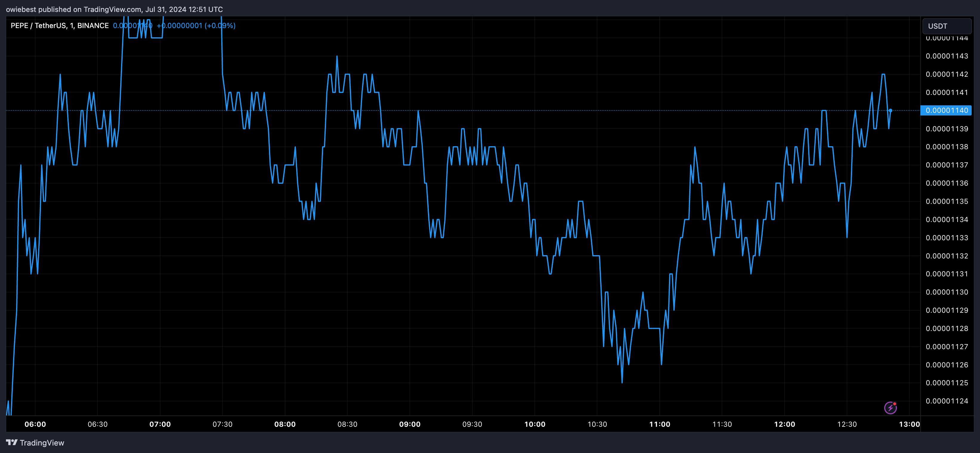980x453 pixels.
Task: Click the 08:30 time axis label
Action: (347, 424)
